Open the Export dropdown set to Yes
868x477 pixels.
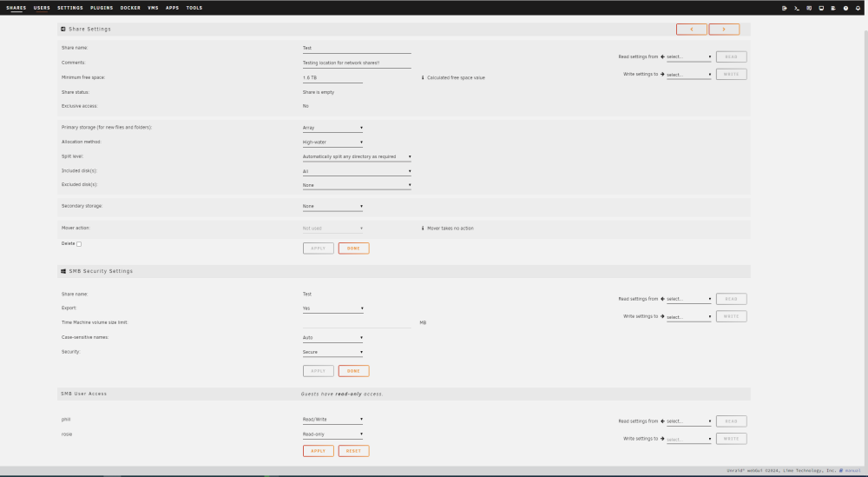point(332,308)
